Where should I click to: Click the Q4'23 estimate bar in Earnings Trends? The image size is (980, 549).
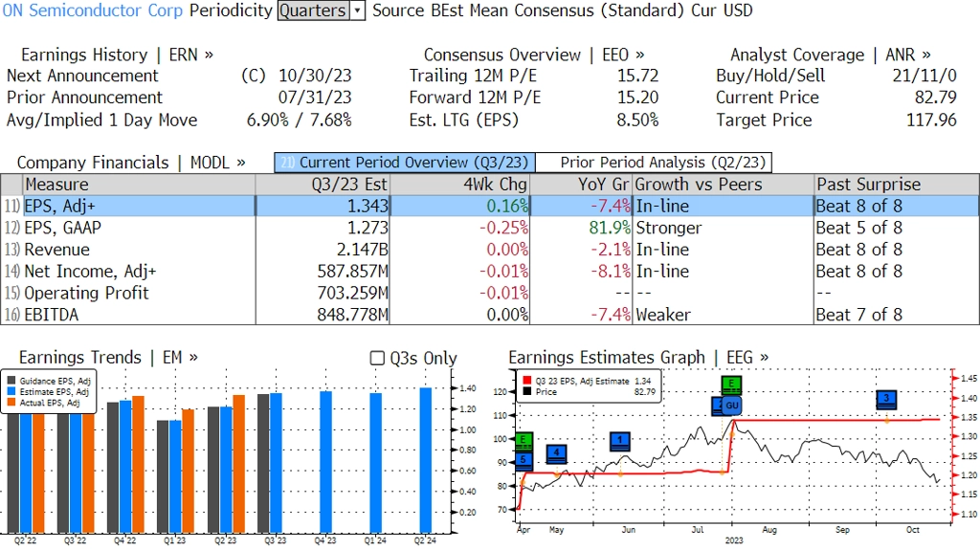point(325,462)
